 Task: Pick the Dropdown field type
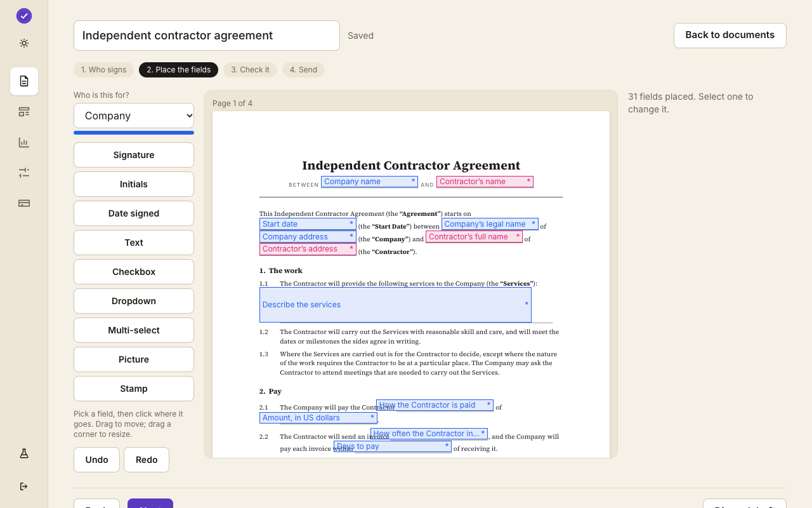134,301
